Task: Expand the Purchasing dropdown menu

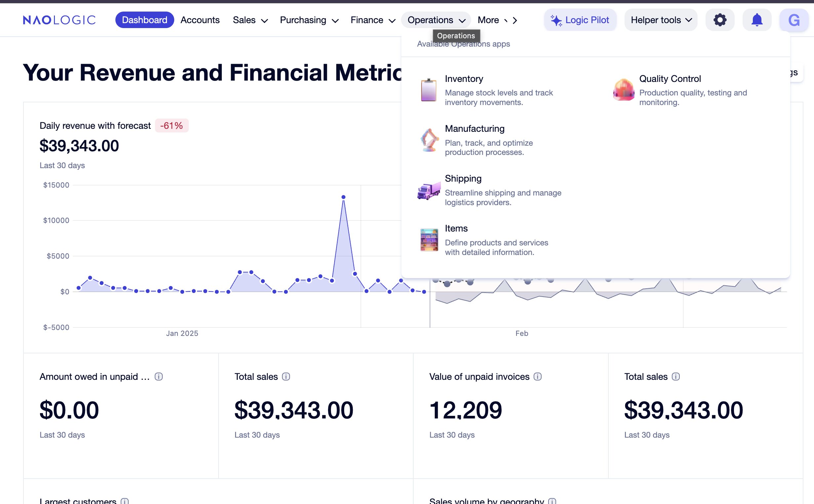Action: click(309, 20)
